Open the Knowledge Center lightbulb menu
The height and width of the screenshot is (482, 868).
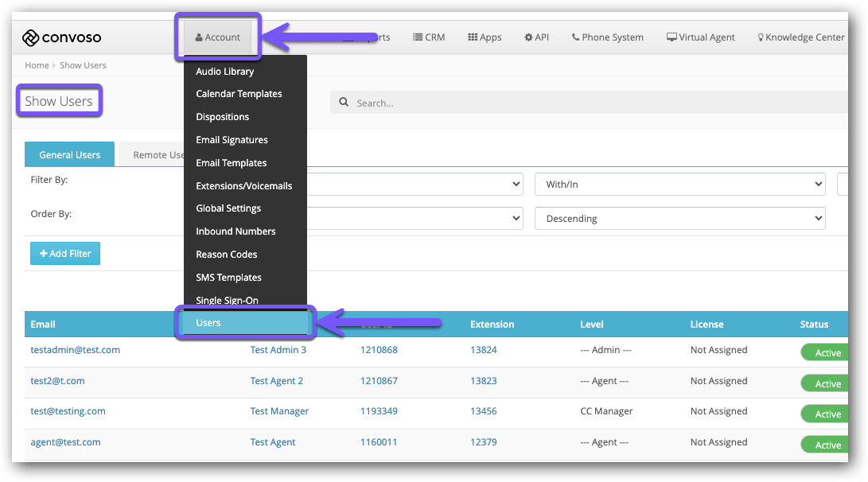800,37
